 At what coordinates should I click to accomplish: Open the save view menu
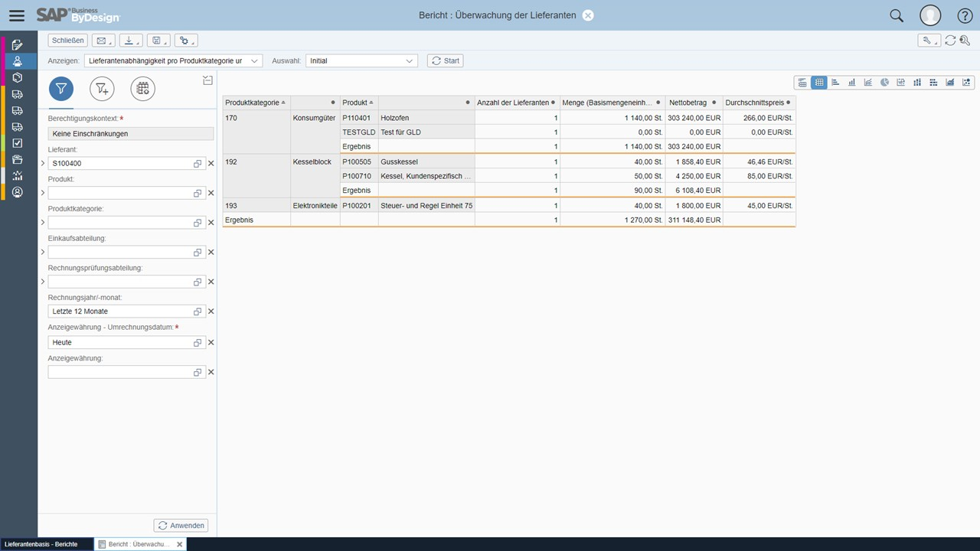click(158, 41)
